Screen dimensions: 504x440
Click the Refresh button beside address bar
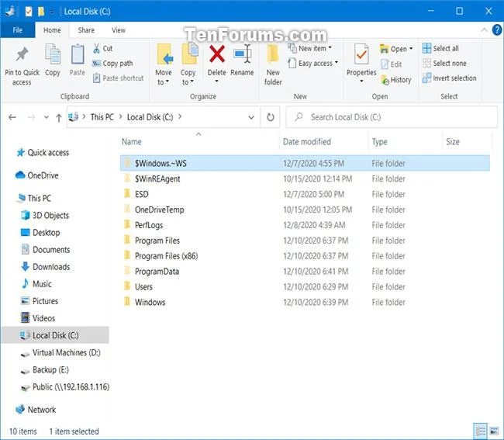coord(271,117)
